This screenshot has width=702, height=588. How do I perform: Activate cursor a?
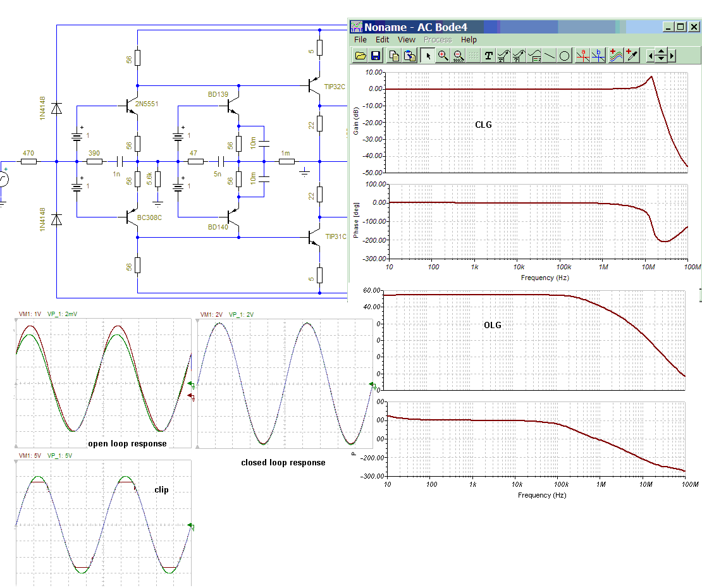click(x=583, y=56)
